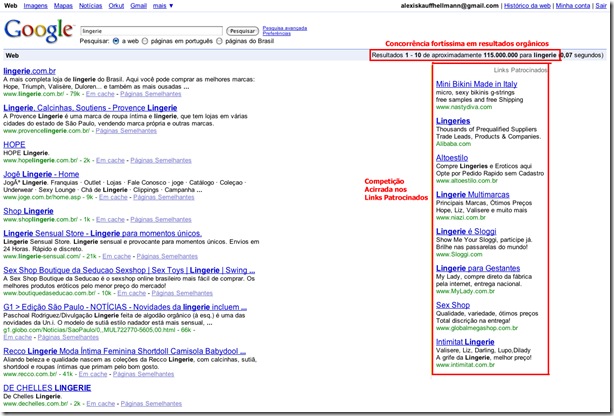Open 'Páginas Semelhantes' for lingerie.com.br result
Viewport: 614px width, 416px height.
[151, 94]
